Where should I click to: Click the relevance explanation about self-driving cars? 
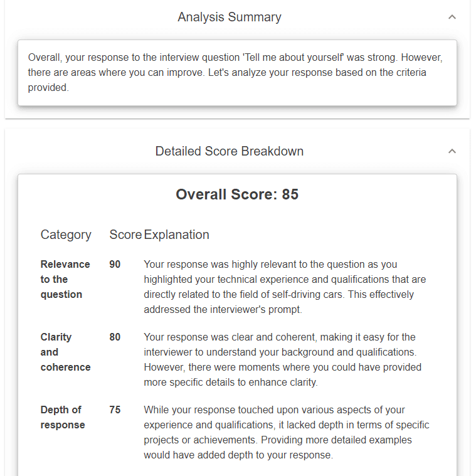tap(285, 287)
